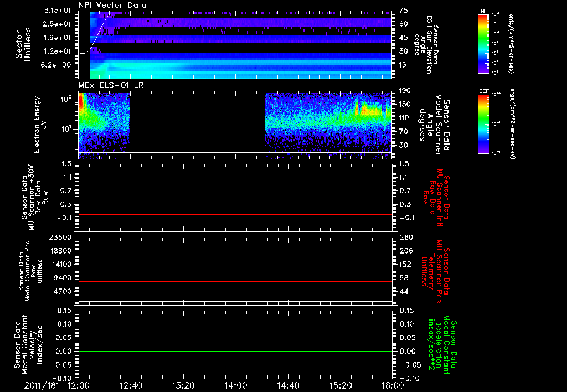Click the 'ESH Sun Elevation Angle' axis label

point(426,44)
